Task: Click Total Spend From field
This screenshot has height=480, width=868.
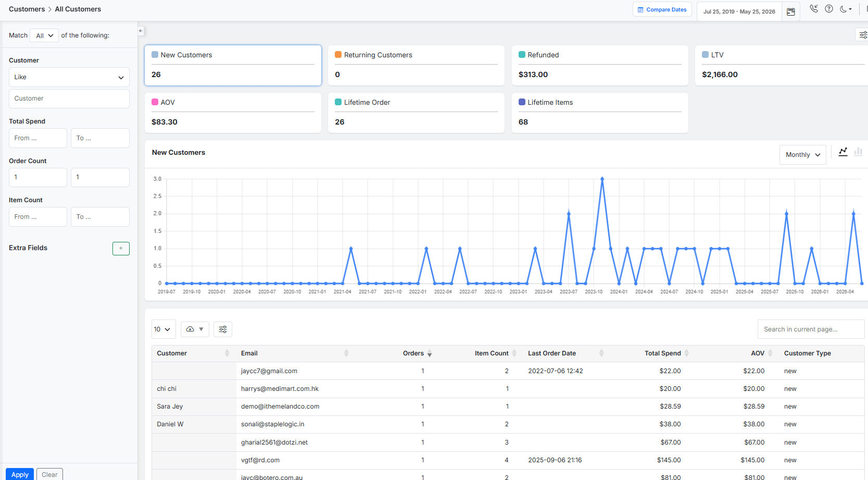Action: click(x=38, y=138)
